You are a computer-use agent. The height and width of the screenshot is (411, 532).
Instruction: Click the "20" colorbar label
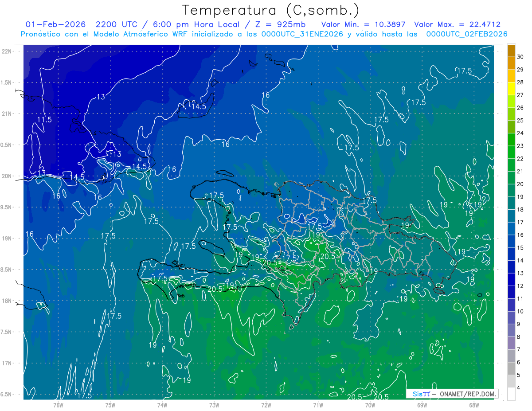click(520, 184)
